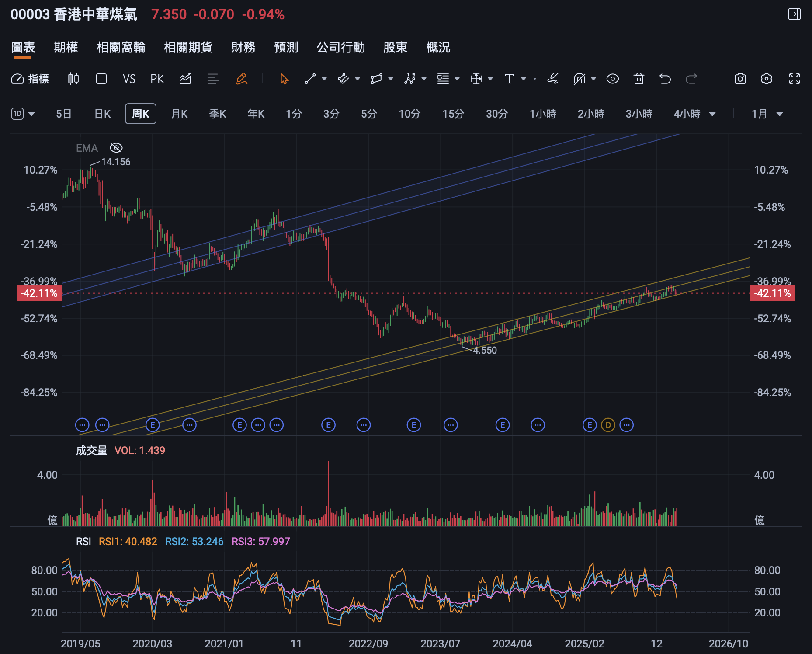The height and width of the screenshot is (654, 812).
Task: Click the eraser brush tool icon
Action: [x=552, y=79]
